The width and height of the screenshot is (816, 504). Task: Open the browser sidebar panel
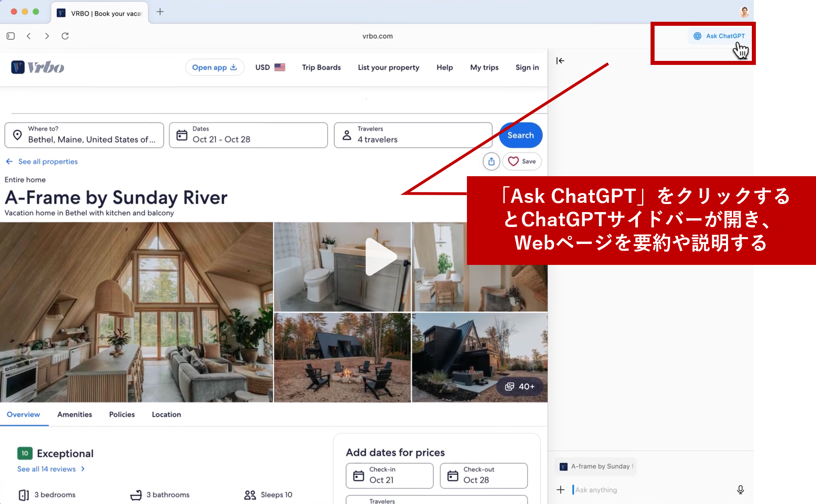pos(10,36)
